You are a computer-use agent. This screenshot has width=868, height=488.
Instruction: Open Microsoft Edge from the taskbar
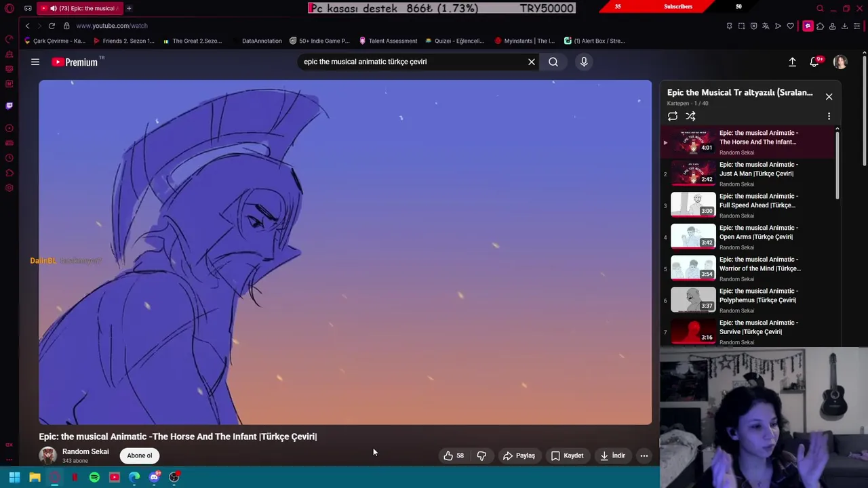pos(134,477)
